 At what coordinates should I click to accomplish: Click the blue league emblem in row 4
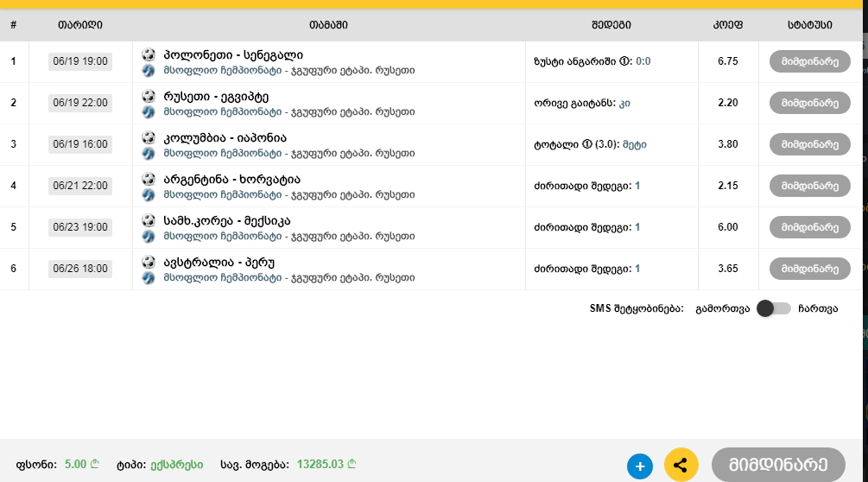(149, 195)
